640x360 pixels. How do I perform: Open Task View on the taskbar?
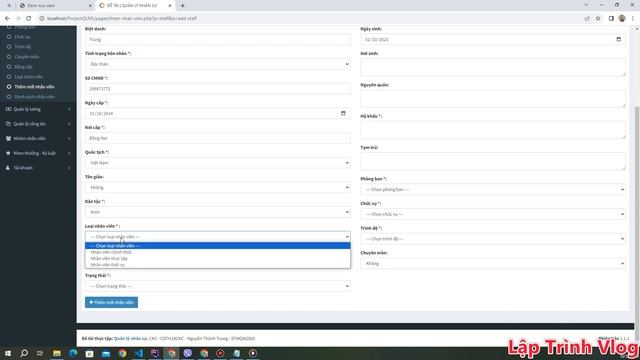40,353
